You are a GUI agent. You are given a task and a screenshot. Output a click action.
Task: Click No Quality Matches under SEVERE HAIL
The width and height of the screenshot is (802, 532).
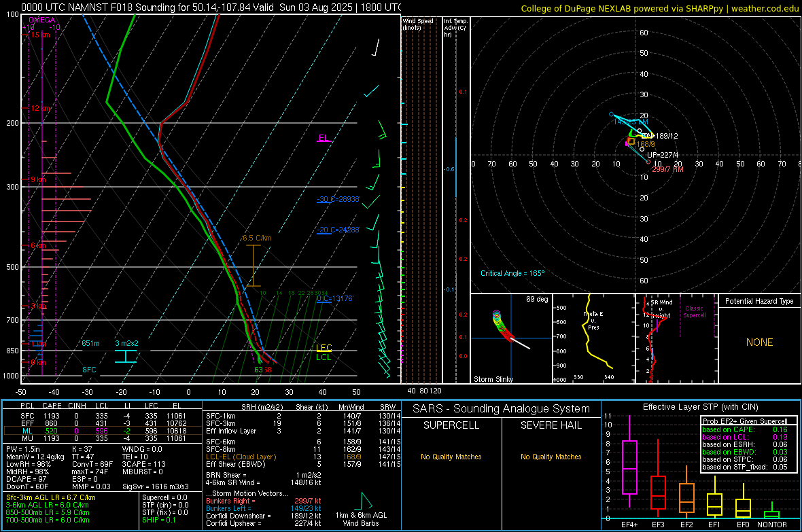point(551,457)
